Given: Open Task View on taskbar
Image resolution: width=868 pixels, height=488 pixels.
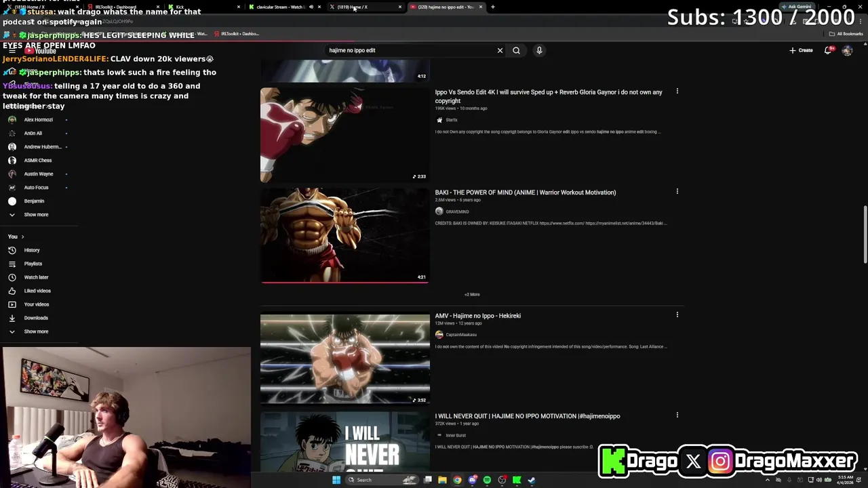Looking at the screenshot, I should [428, 480].
